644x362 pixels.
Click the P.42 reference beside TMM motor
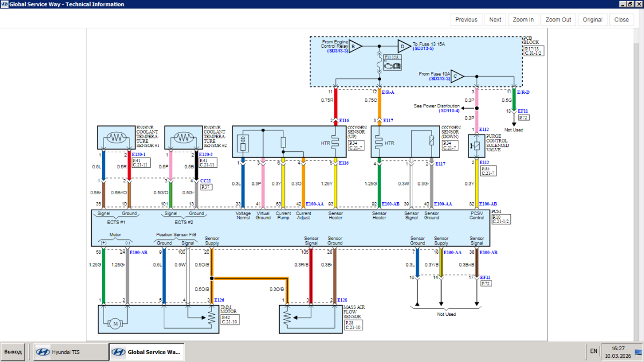point(231,320)
